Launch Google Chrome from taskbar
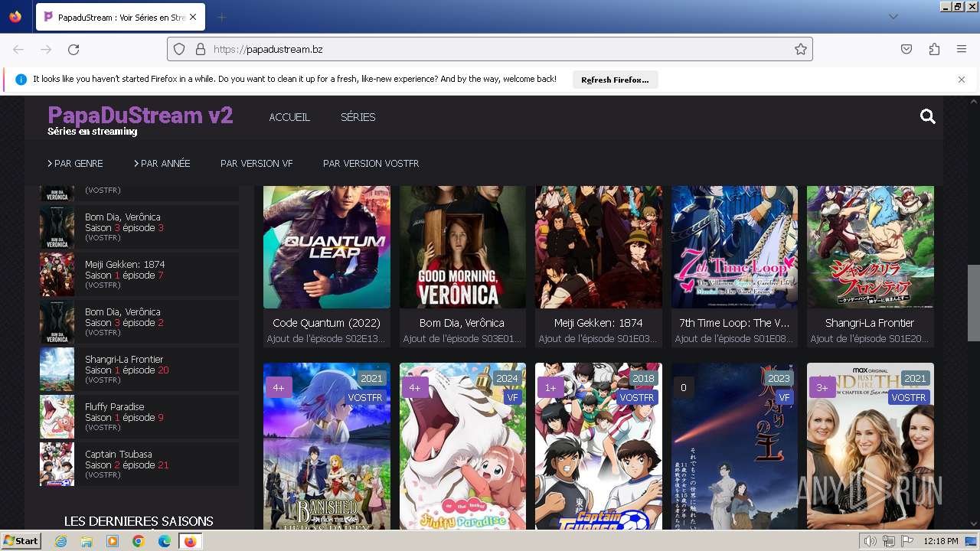Screen dimensions: 980x551 (x=139, y=541)
